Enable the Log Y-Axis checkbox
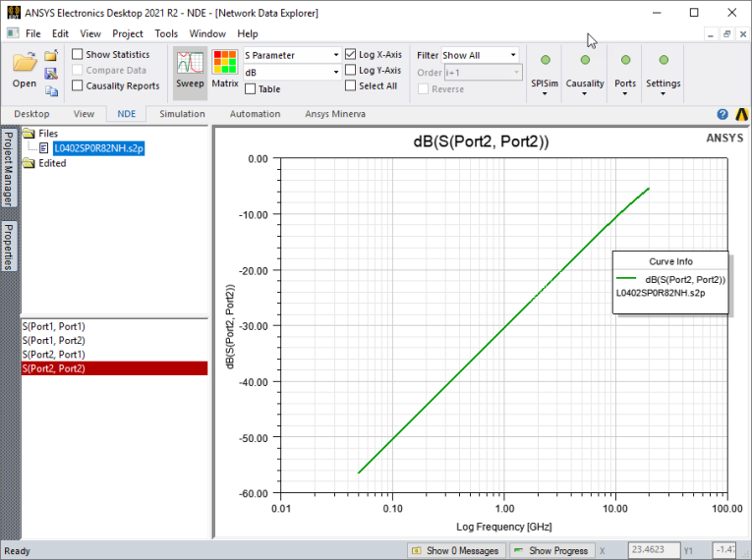Viewport: 752px width, 560px height. (351, 71)
